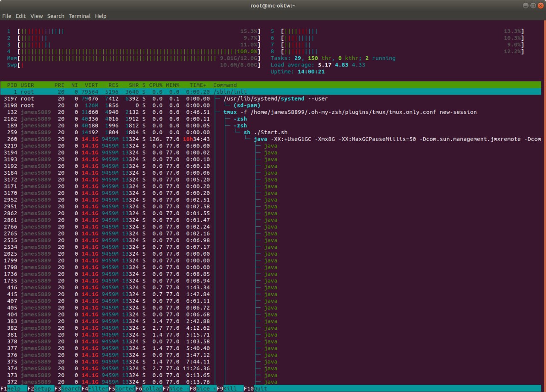Viewport: 546px width, 392px height.
Task: Click the CPU 8 usage meter
Action: tap(397, 52)
